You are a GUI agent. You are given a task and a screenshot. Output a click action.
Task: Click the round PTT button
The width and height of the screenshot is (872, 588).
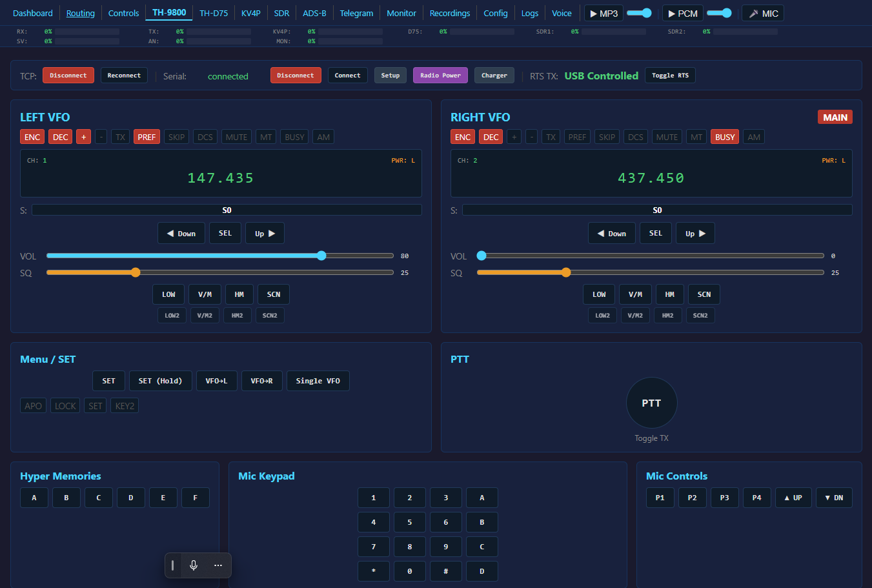(x=651, y=403)
